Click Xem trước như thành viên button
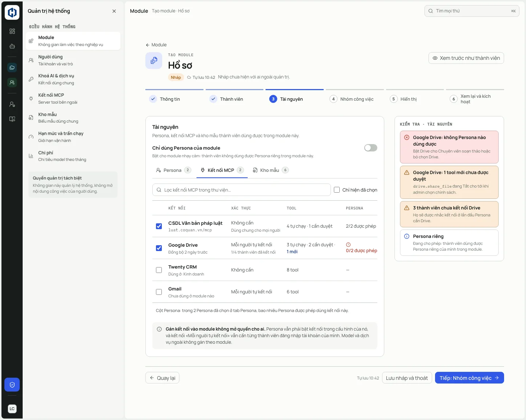The height and width of the screenshot is (420, 526). [x=466, y=58]
